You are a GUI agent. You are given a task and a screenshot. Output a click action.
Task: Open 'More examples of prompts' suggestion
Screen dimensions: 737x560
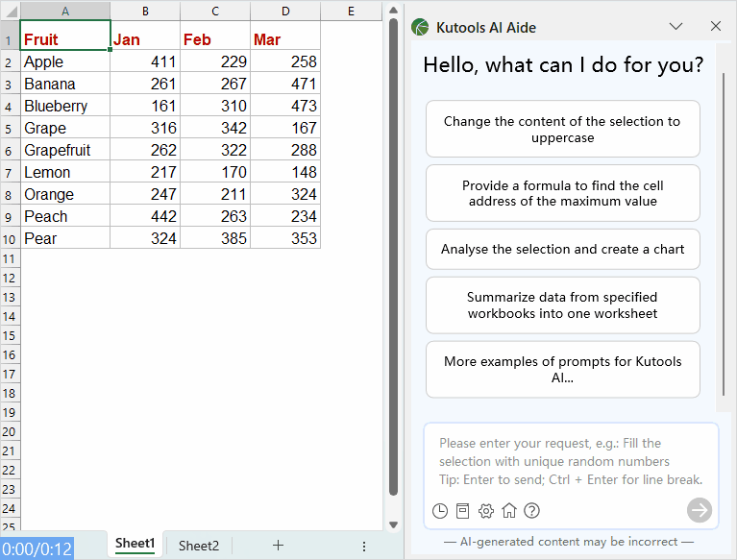tap(562, 370)
